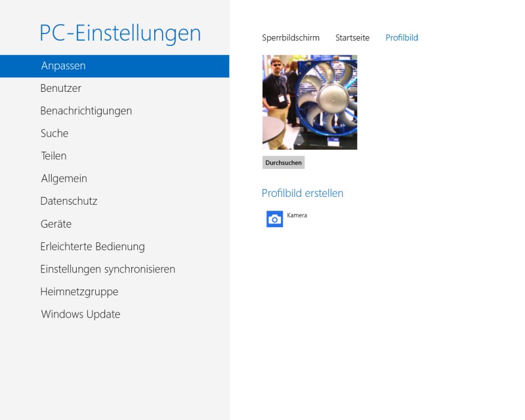The width and height of the screenshot is (525, 420).
Task: Click the current profile picture thumbnail
Action: 310,102
